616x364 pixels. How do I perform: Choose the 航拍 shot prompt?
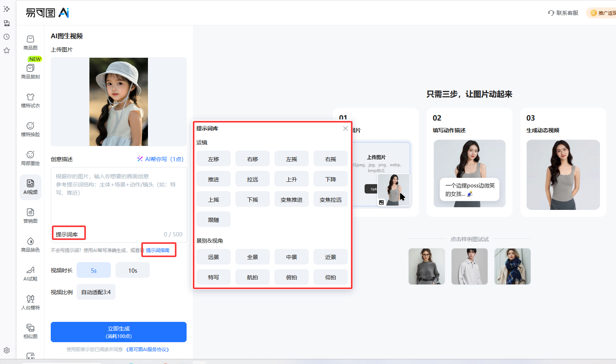253,277
